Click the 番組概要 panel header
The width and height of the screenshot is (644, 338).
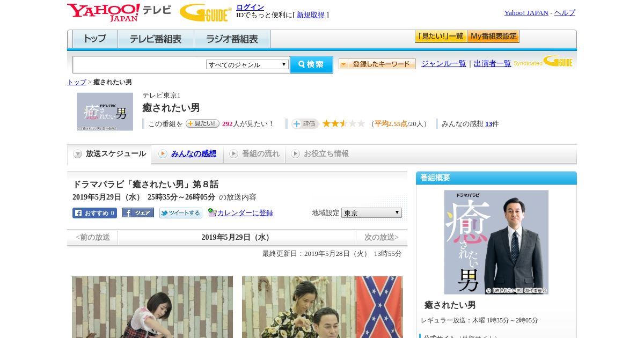point(496,178)
